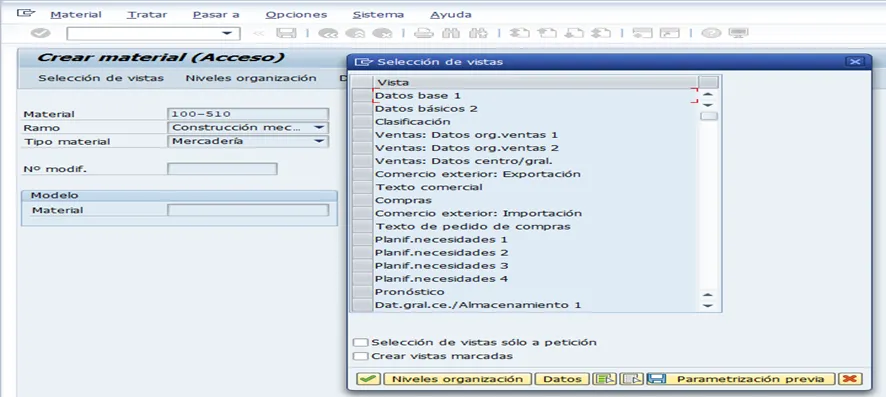
Task: Select Ventas: Datos org.ventas 1 row
Action: click(x=466, y=135)
